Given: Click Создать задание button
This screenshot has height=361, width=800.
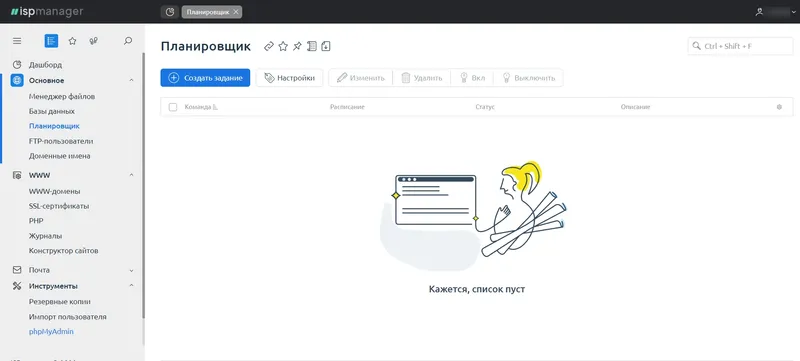Looking at the screenshot, I should click(205, 78).
